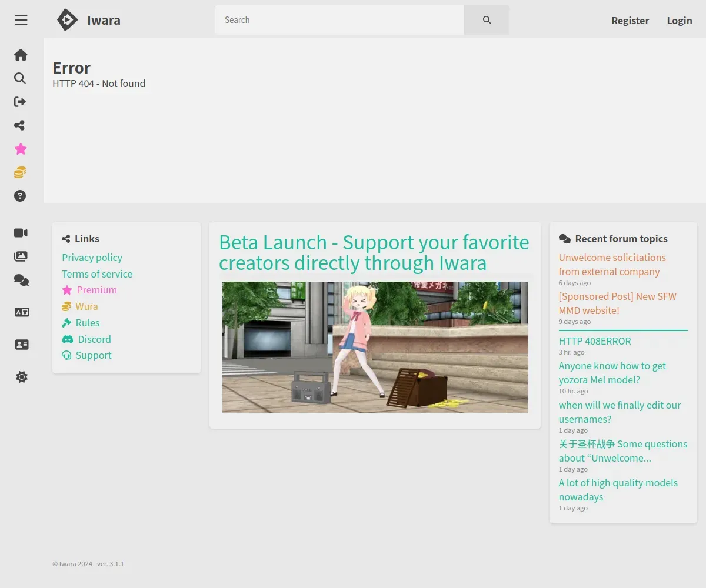
Task: Click the 'HTTP 404 - Not found' message
Action: pos(99,83)
